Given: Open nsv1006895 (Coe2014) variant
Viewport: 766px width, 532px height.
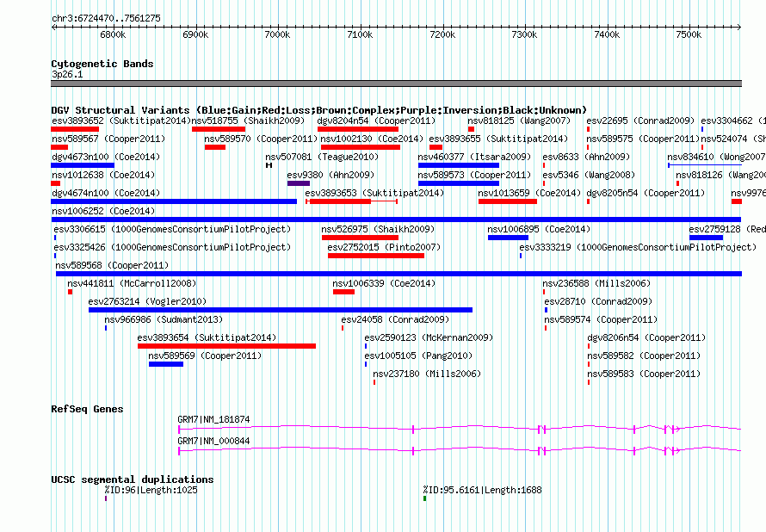Looking at the screenshot, I should [x=539, y=229].
